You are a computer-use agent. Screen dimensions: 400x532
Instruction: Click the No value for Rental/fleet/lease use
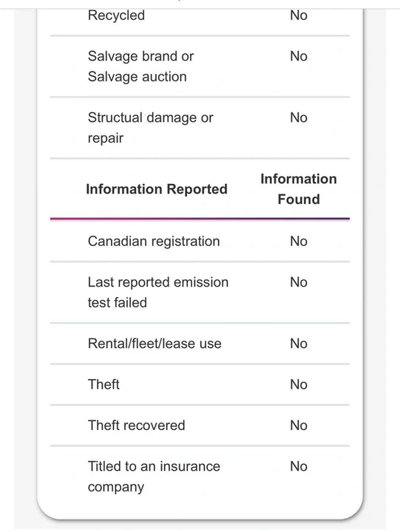tap(299, 344)
